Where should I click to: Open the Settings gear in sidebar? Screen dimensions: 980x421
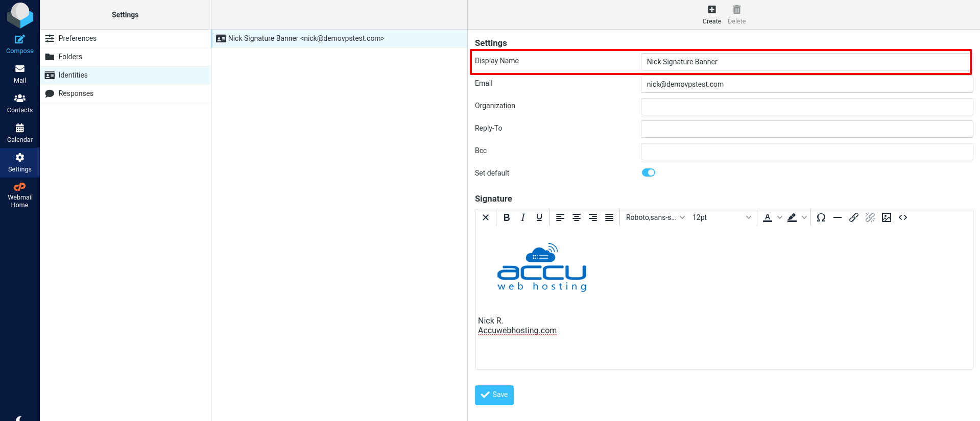click(x=20, y=163)
